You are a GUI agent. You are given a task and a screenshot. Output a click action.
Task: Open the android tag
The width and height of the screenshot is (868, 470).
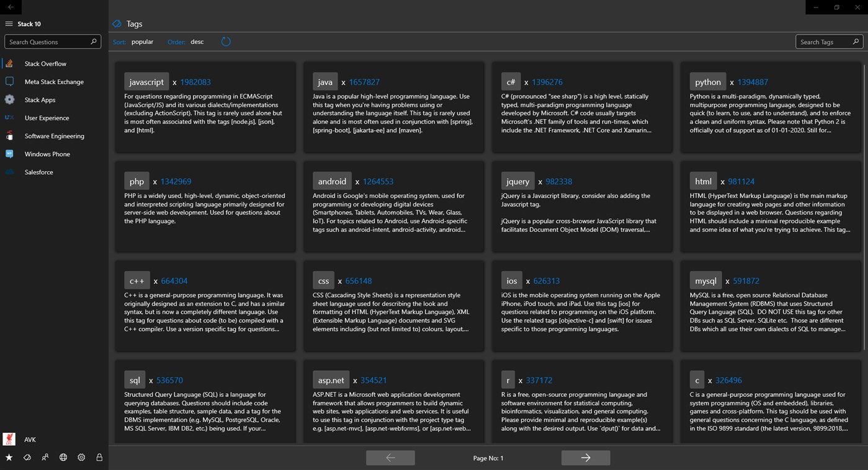tap(332, 181)
